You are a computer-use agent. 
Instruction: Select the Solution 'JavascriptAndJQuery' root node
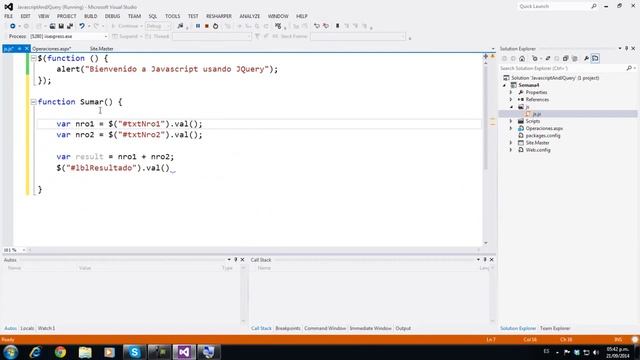pyautogui.click(x=555, y=78)
